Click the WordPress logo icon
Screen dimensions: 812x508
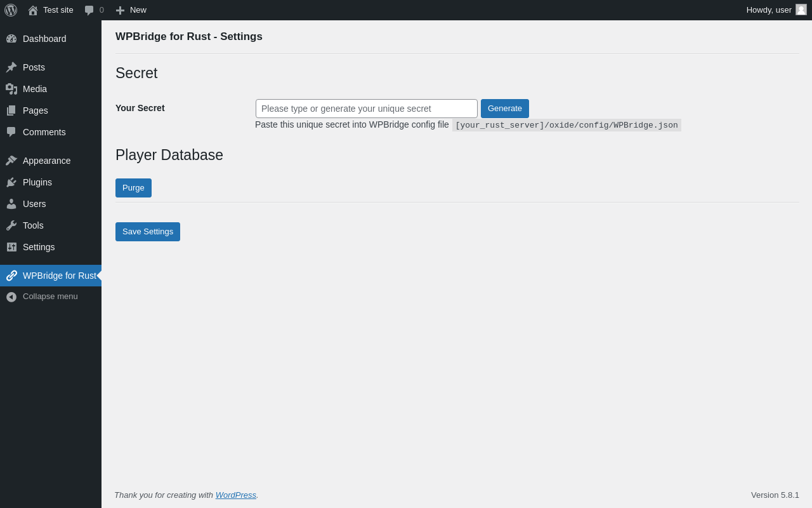11,10
